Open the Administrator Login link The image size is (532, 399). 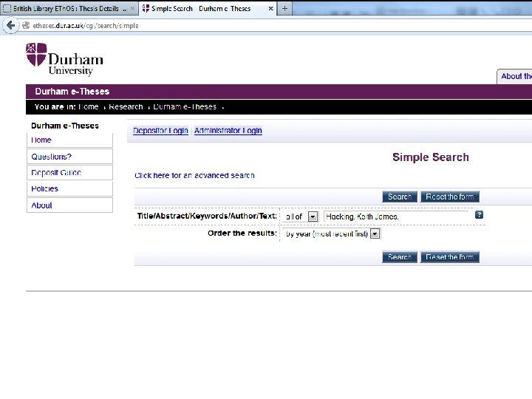point(228,131)
